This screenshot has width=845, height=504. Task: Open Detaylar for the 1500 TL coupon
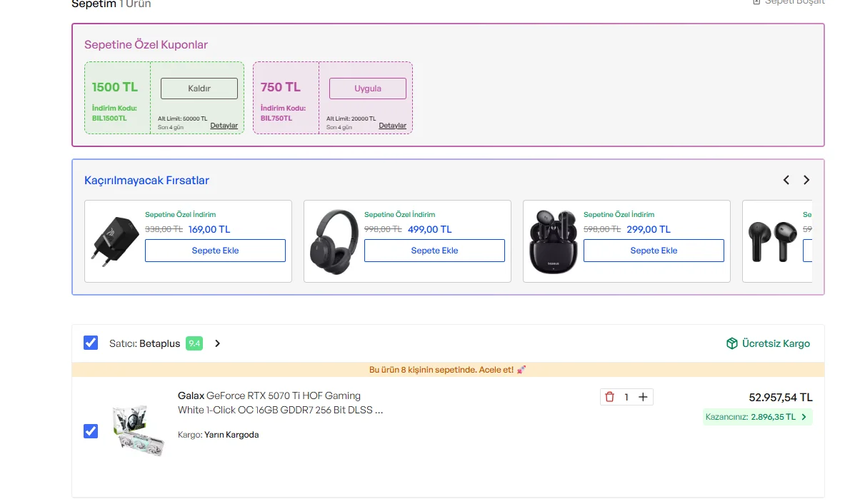point(224,126)
